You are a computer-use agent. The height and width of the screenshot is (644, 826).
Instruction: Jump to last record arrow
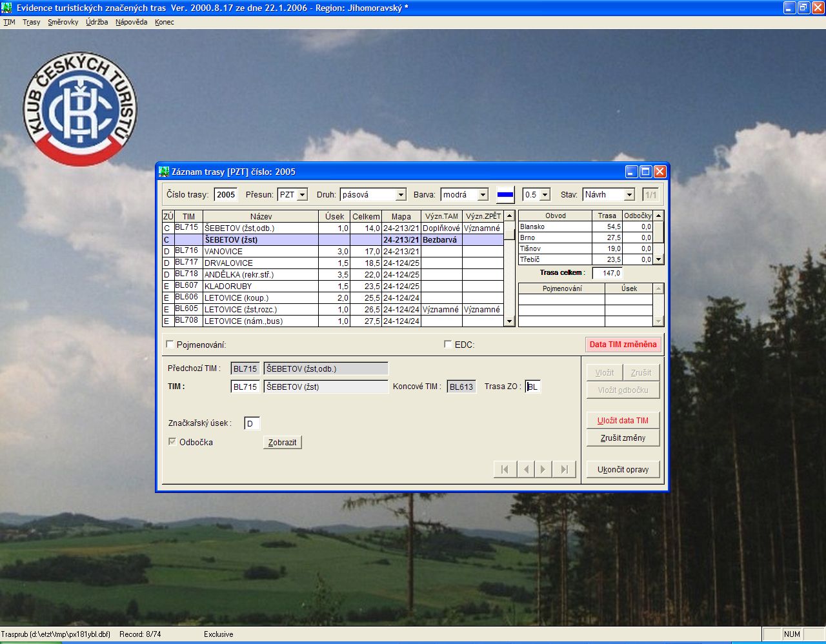[565, 469]
